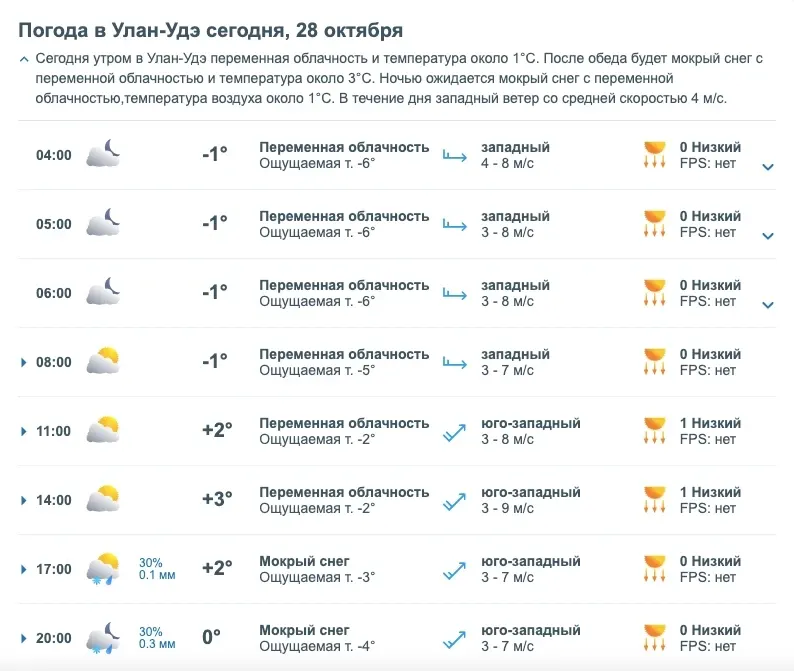Click the southwest wind arrow at 14:00
The height and width of the screenshot is (671, 794).
(454, 501)
